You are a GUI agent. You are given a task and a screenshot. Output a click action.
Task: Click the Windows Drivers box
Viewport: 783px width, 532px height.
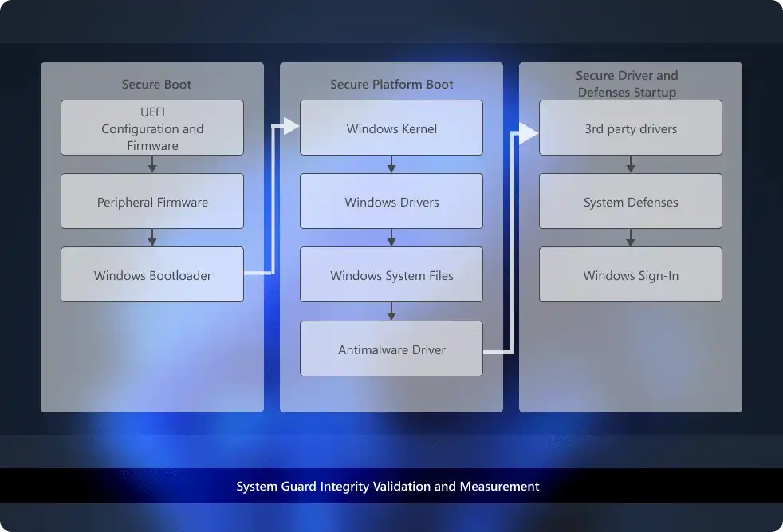[x=391, y=202]
